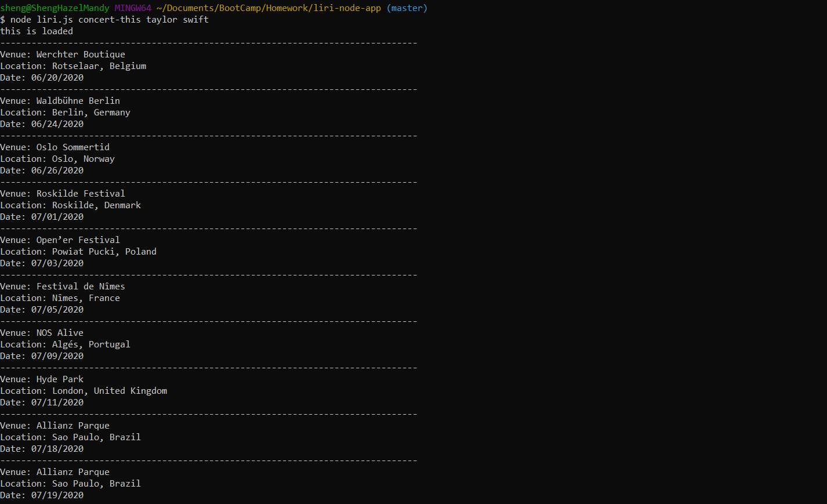827x504 pixels.
Task: Click 'Venue: Open'er Festival'
Action: (60, 240)
